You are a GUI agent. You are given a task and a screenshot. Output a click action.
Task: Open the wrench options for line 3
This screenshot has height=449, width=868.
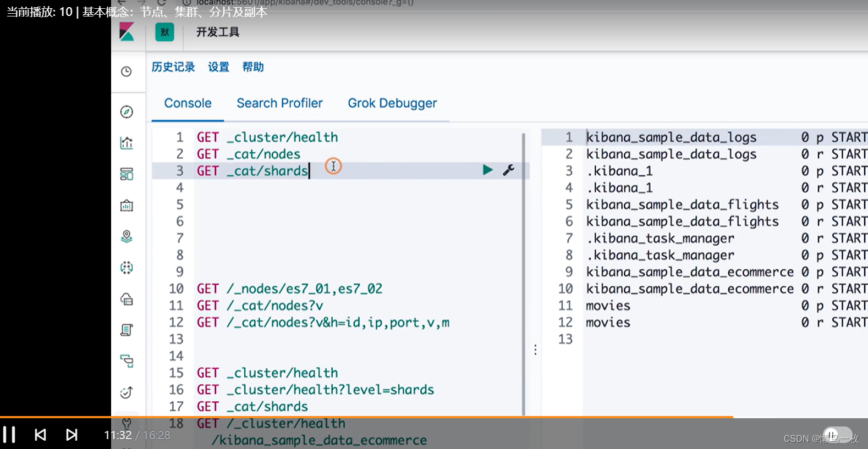point(508,170)
